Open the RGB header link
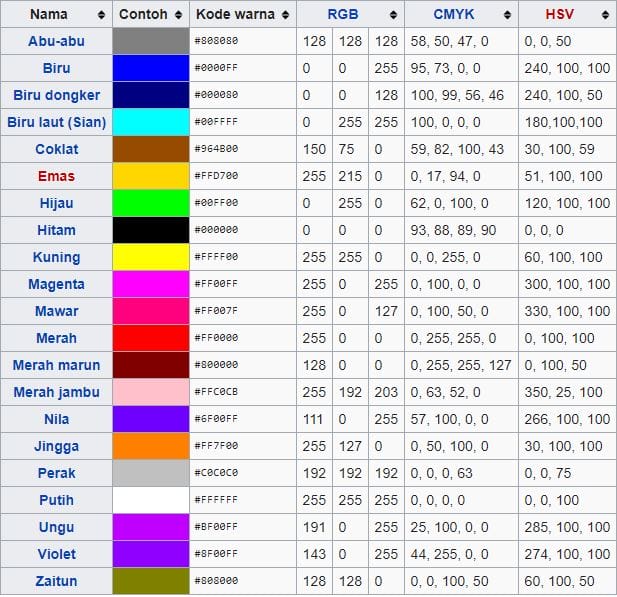Image resolution: width=617 pixels, height=597 pixels. (343, 15)
